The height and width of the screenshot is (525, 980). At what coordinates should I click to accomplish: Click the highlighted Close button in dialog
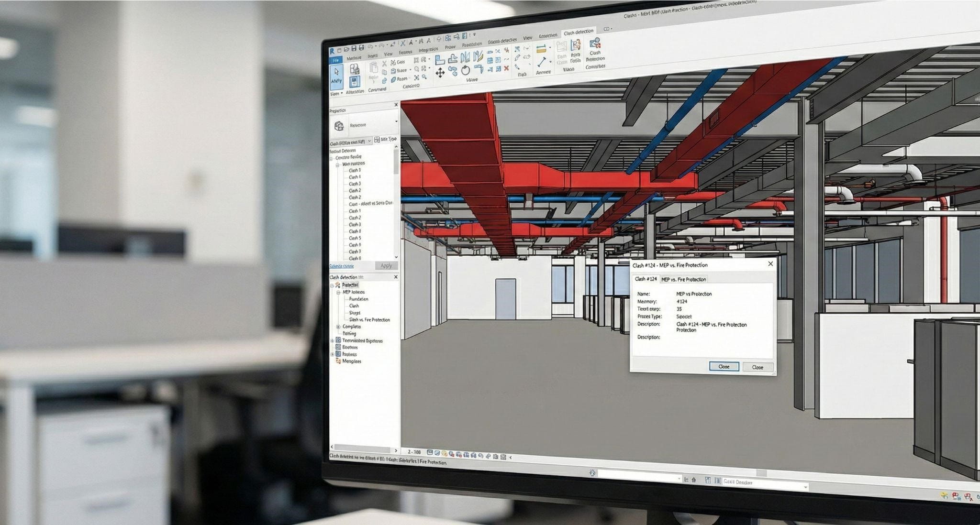(724, 366)
